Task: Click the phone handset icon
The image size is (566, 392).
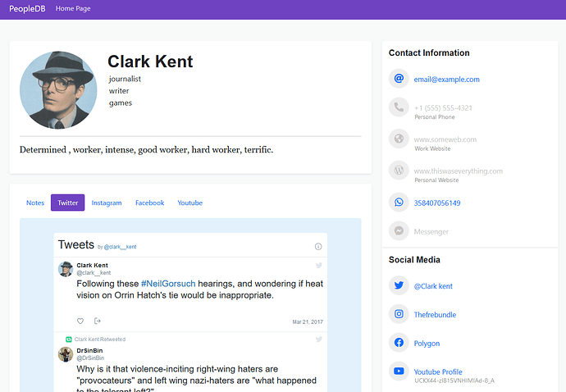Action: point(399,107)
